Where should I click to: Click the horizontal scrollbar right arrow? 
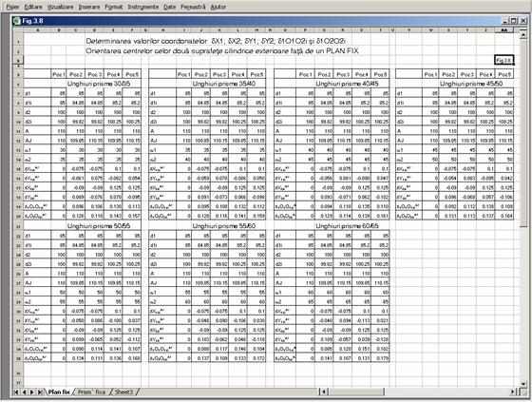pyautogui.click(x=513, y=392)
